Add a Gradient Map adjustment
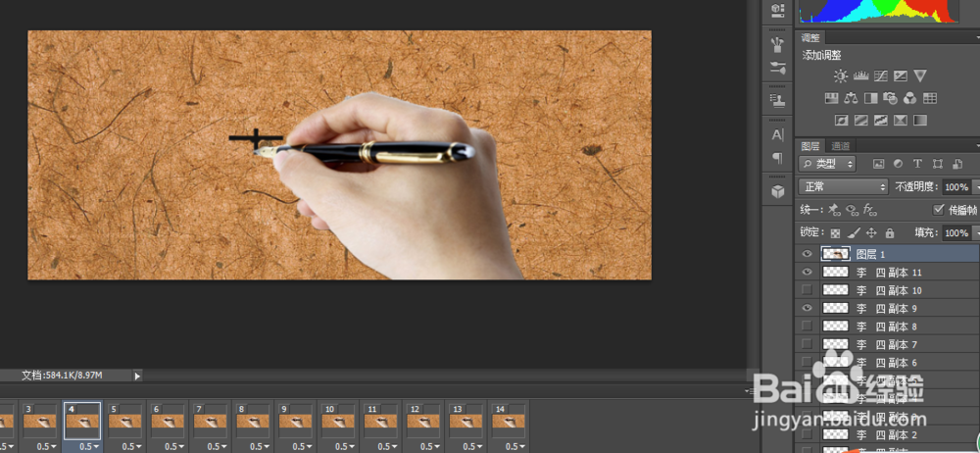980x453 pixels. click(x=920, y=121)
